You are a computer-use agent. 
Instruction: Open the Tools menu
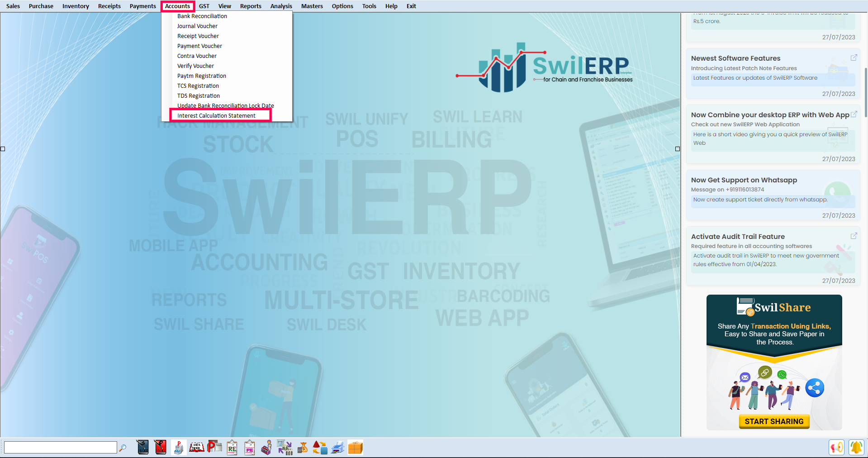coord(369,6)
